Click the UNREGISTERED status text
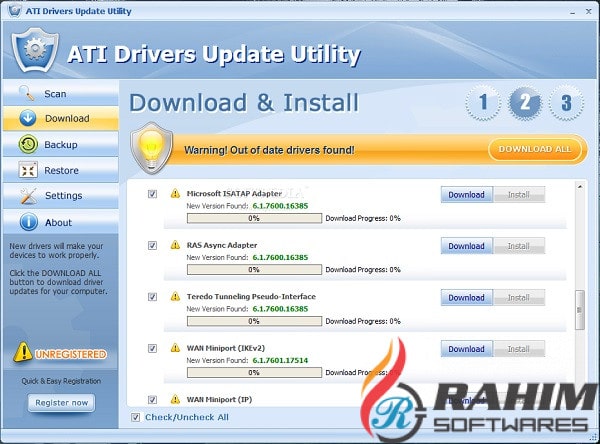 point(71,354)
